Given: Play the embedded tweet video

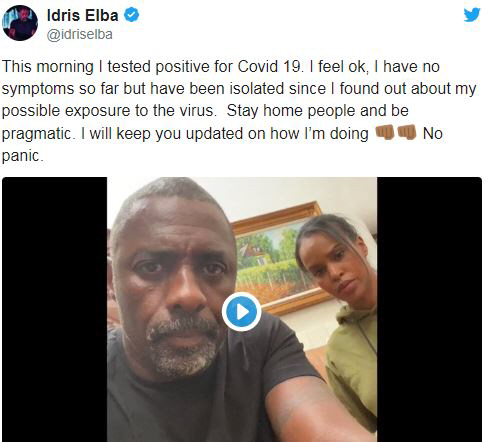Looking at the screenshot, I should pyautogui.click(x=241, y=312).
